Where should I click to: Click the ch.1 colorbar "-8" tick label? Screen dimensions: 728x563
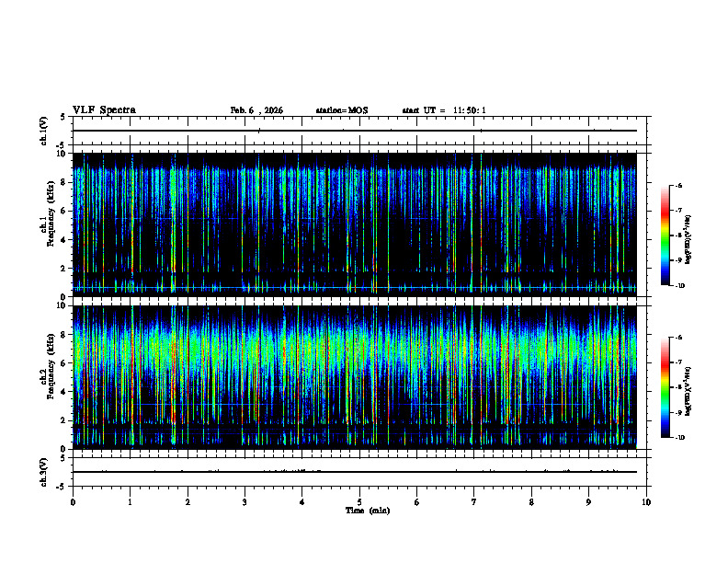678,236
